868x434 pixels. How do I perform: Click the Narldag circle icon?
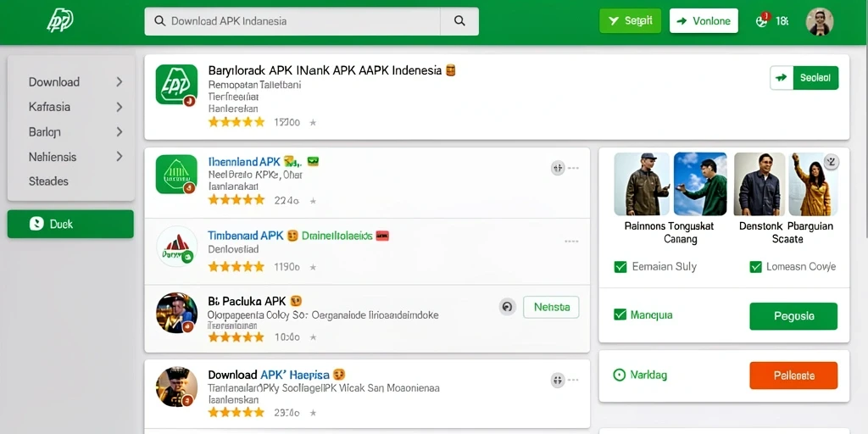[620, 376]
